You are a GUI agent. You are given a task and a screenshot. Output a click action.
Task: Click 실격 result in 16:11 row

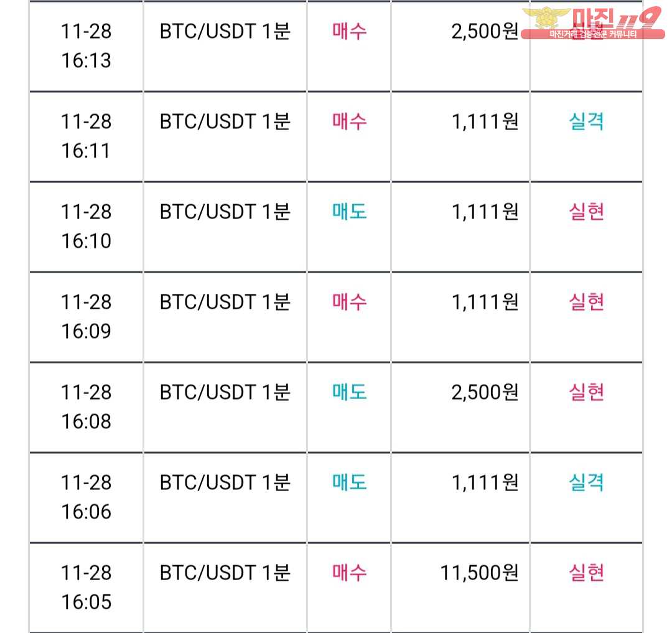[x=586, y=122]
